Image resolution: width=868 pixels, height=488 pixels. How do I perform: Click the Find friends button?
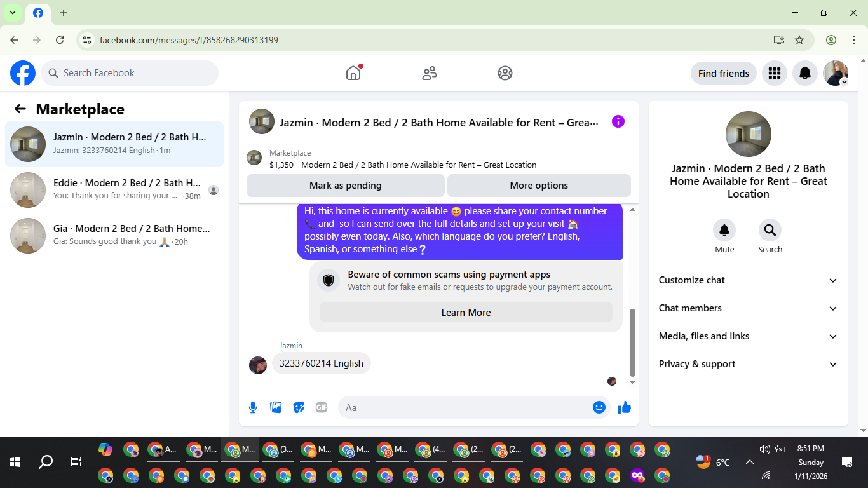coord(724,73)
